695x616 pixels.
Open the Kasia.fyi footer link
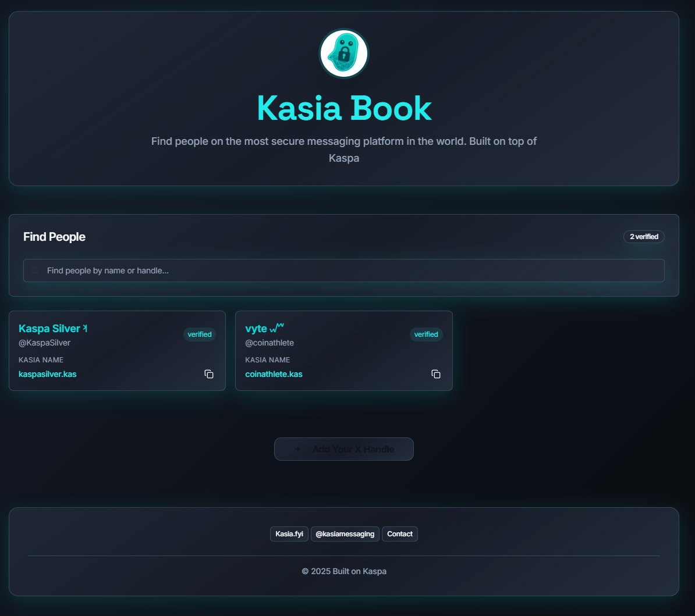point(289,534)
